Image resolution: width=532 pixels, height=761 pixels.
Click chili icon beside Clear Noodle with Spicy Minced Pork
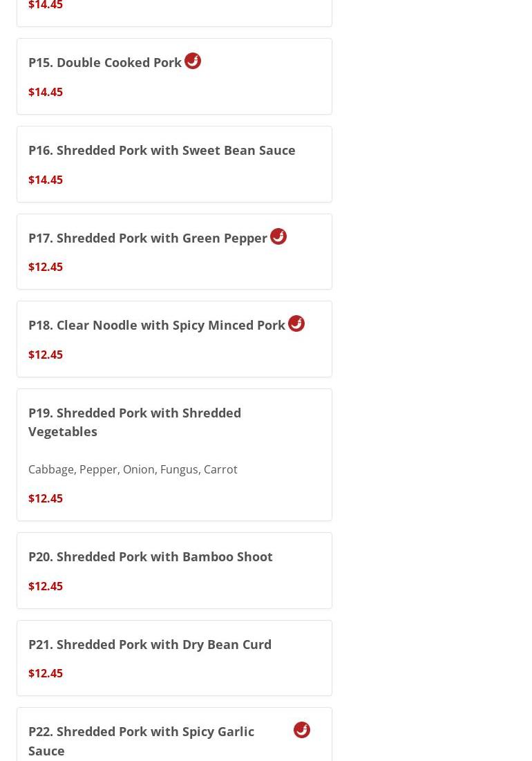(x=296, y=323)
